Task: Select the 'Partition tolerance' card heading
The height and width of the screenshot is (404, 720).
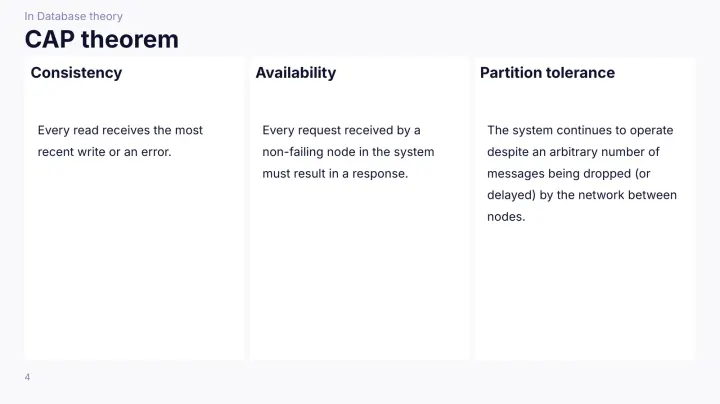Action: click(547, 73)
